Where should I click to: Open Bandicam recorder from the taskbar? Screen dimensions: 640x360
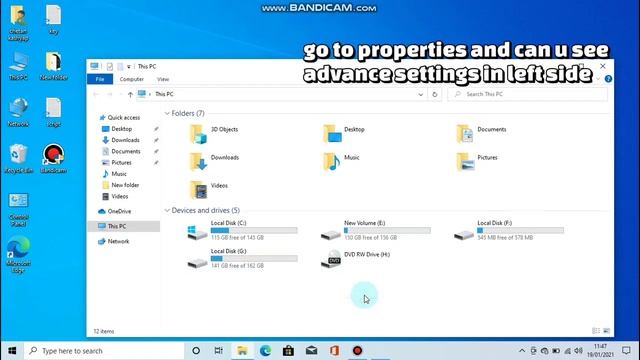point(358,351)
